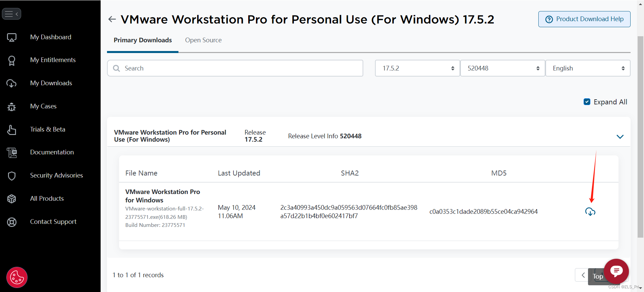
Task: Click the page title VMware Workstation Pro 17.5.2
Action: tap(307, 19)
